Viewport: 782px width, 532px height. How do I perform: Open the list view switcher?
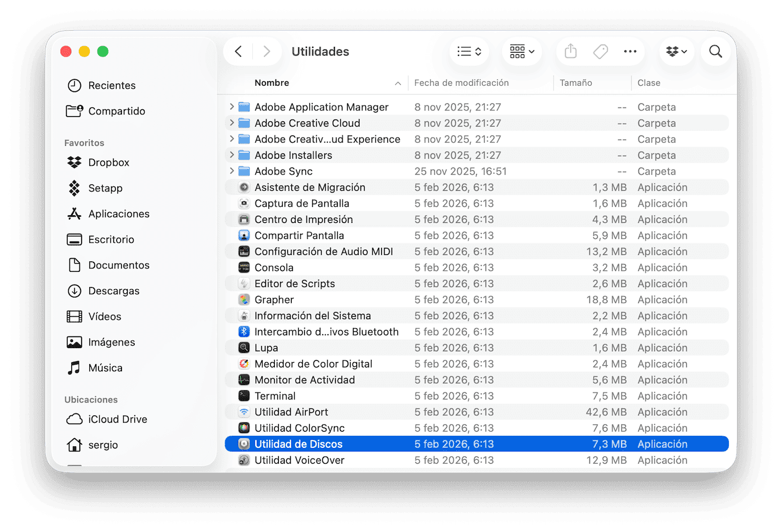point(469,51)
